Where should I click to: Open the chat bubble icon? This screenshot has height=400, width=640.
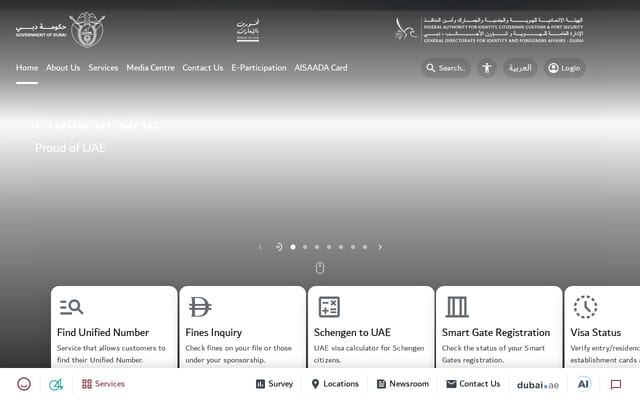point(616,384)
